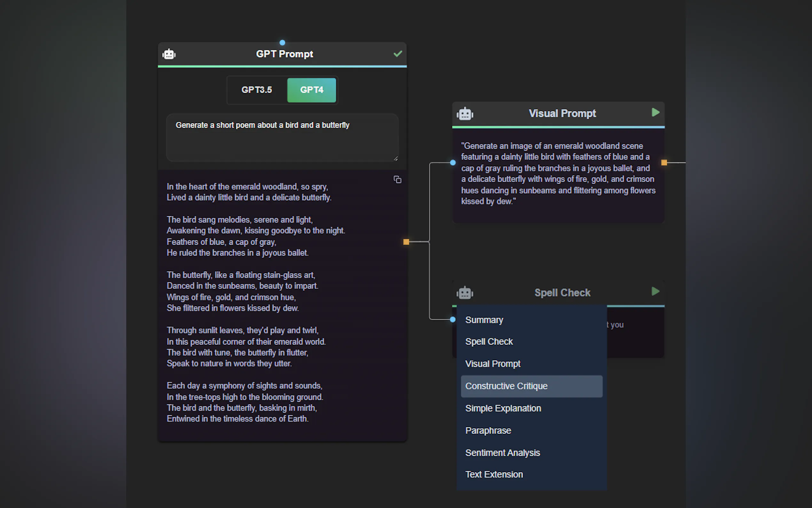Copy the generated poem with copy icon

coord(397,179)
